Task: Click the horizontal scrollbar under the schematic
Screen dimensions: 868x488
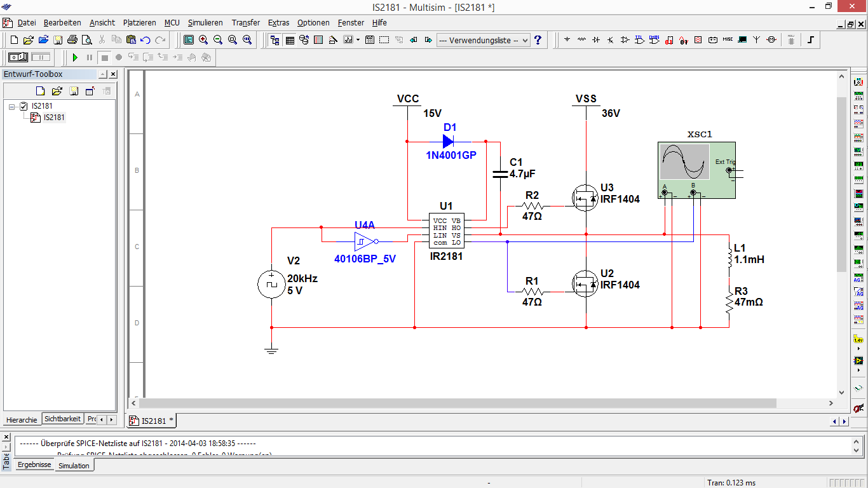Action: tap(458, 403)
